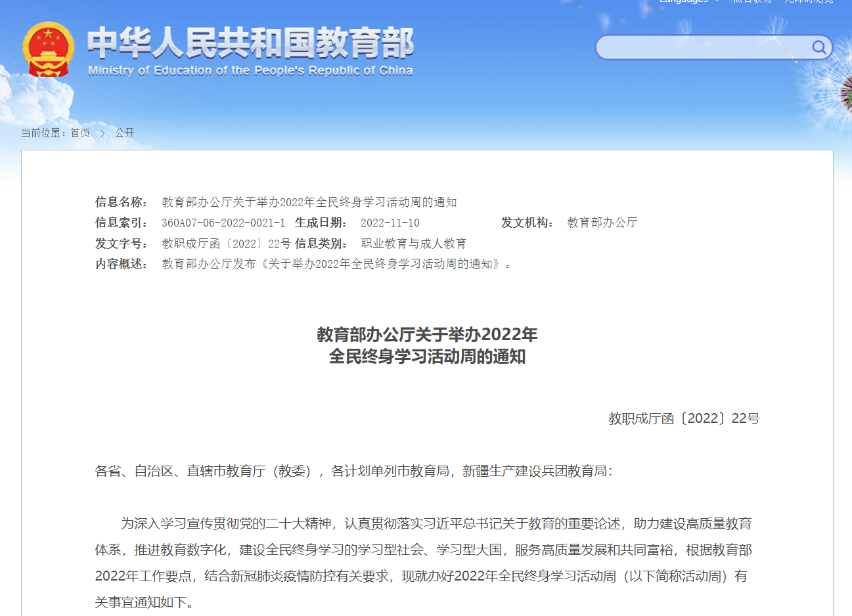This screenshot has height=616, width=852.
Task: Click the bold centered document title heading
Action: (x=427, y=345)
